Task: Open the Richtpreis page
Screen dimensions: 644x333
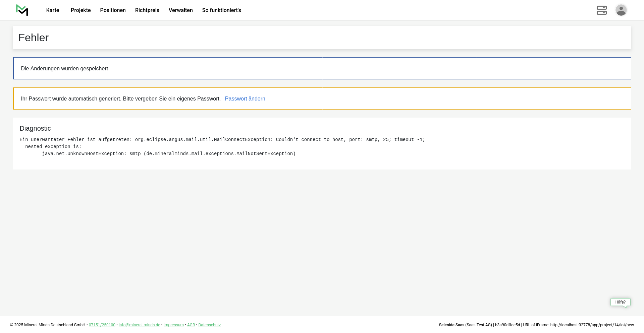Action: pos(147,10)
